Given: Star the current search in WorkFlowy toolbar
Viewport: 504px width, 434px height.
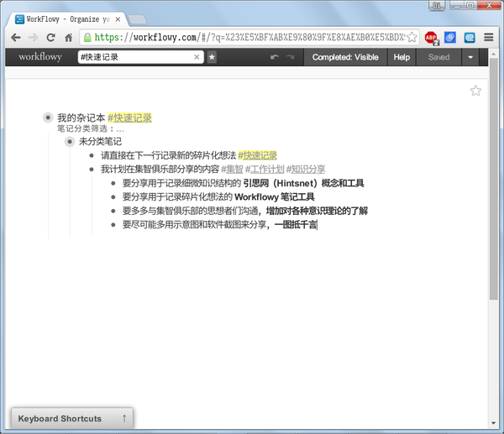Looking at the screenshot, I should (212, 57).
